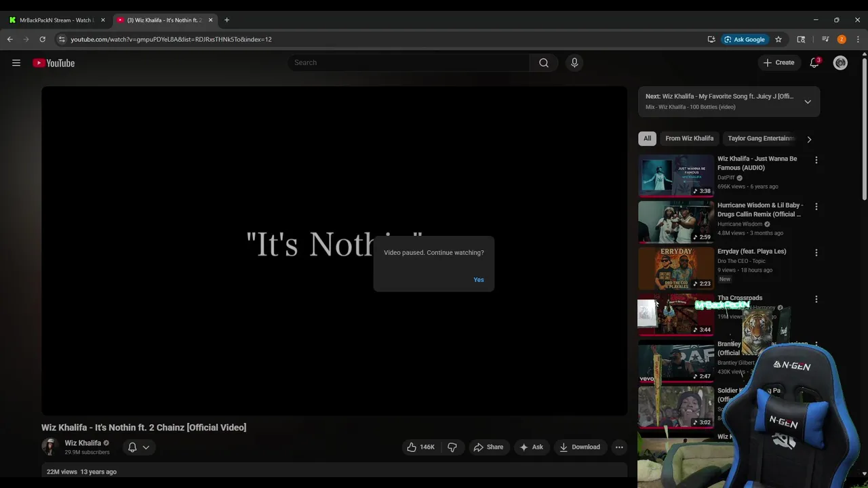Open the media control toolbar icon

point(825,39)
